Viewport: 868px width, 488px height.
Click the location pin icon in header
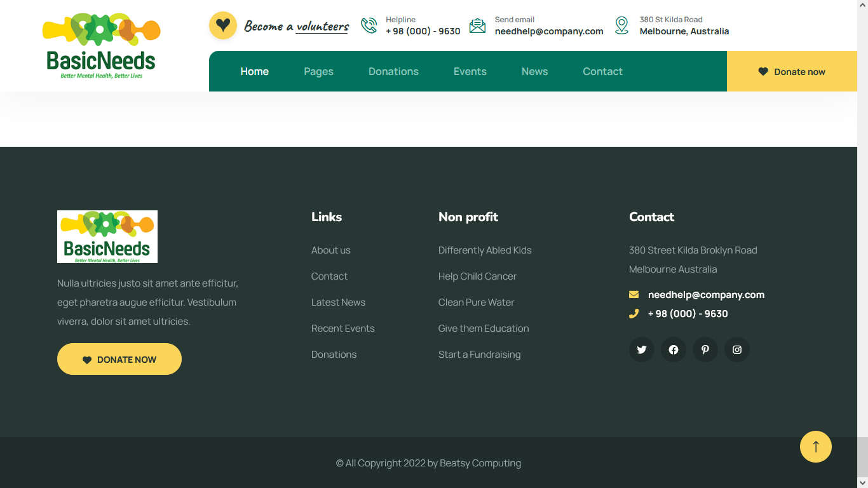point(621,25)
